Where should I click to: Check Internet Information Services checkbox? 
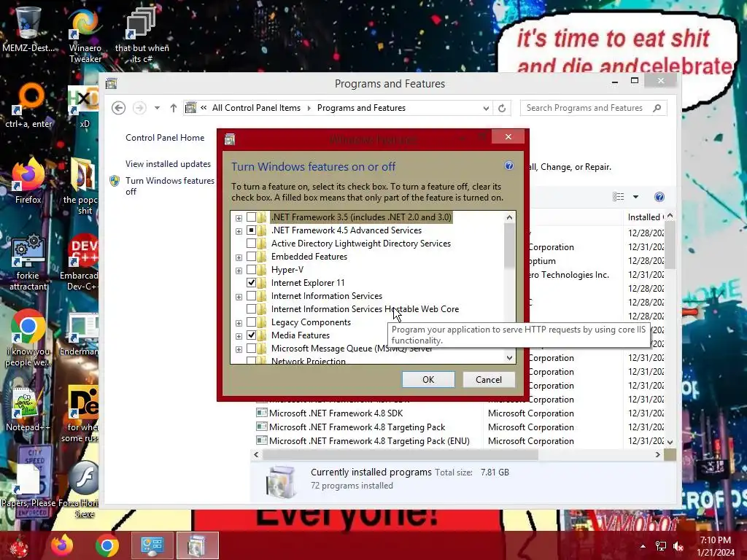coord(251,296)
